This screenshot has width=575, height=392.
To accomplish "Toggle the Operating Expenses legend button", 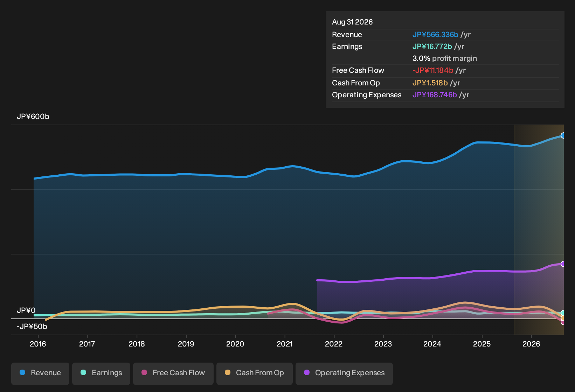I will coord(344,373).
